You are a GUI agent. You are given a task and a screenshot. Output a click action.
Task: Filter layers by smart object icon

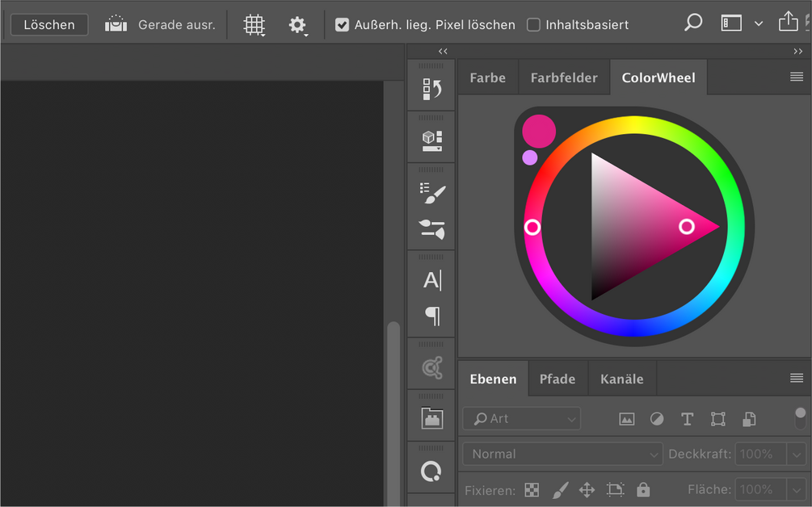(x=749, y=419)
